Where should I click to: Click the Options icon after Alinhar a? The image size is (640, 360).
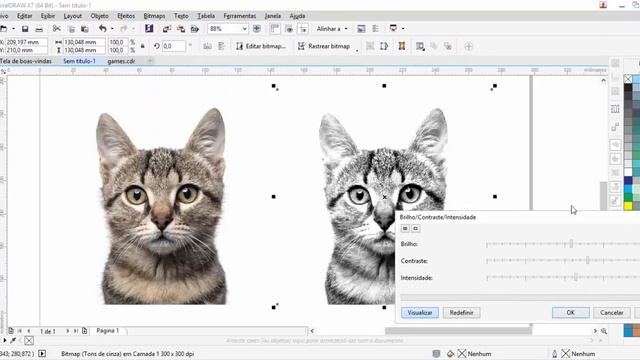click(361, 29)
